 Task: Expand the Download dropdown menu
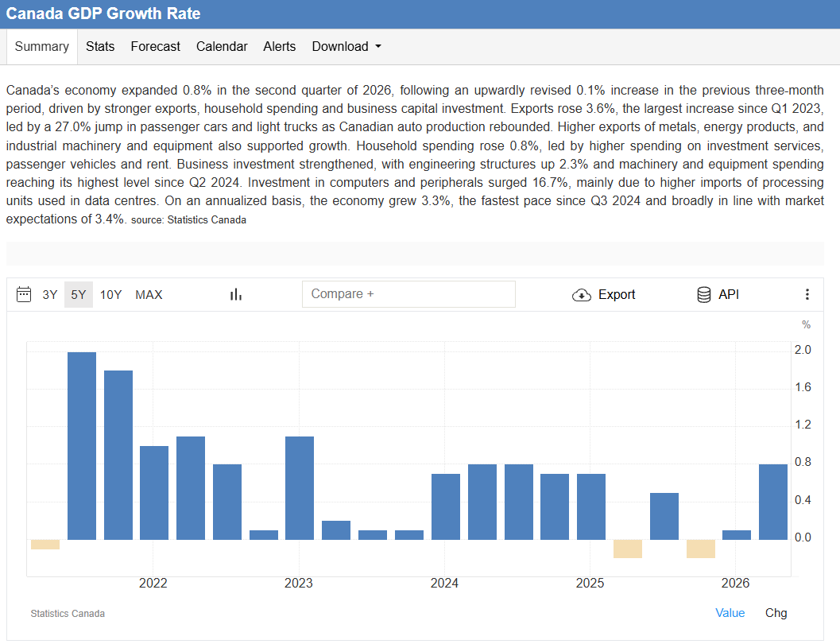tap(346, 47)
